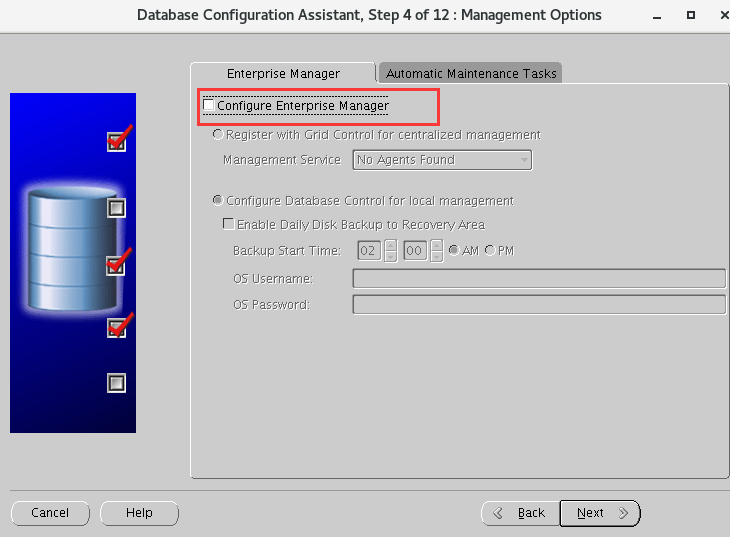This screenshot has width=730, height=537.
Task: Click the backup hour field showing 02
Action: coord(369,251)
